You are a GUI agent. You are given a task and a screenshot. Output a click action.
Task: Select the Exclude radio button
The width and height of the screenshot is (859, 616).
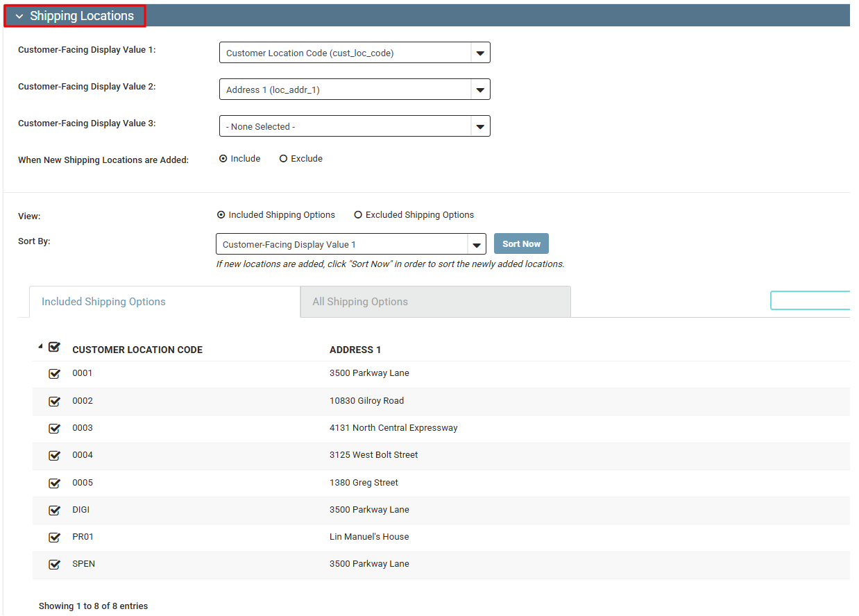[283, 159]
